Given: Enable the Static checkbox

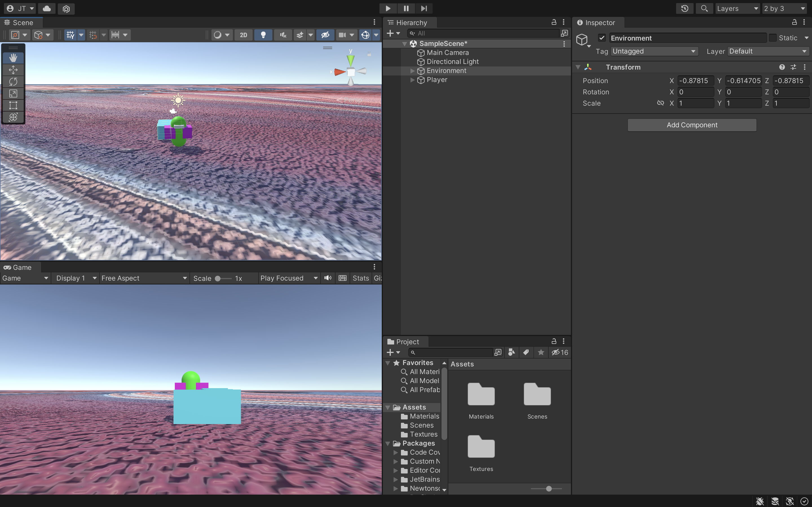Looking at the screenshot, I should tap(773, 38).
